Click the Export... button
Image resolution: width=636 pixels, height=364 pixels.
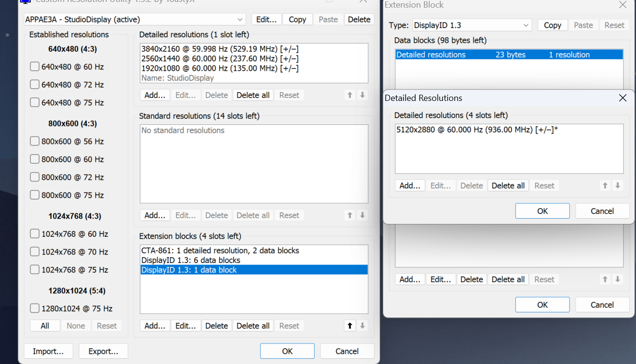coord(103,351)
